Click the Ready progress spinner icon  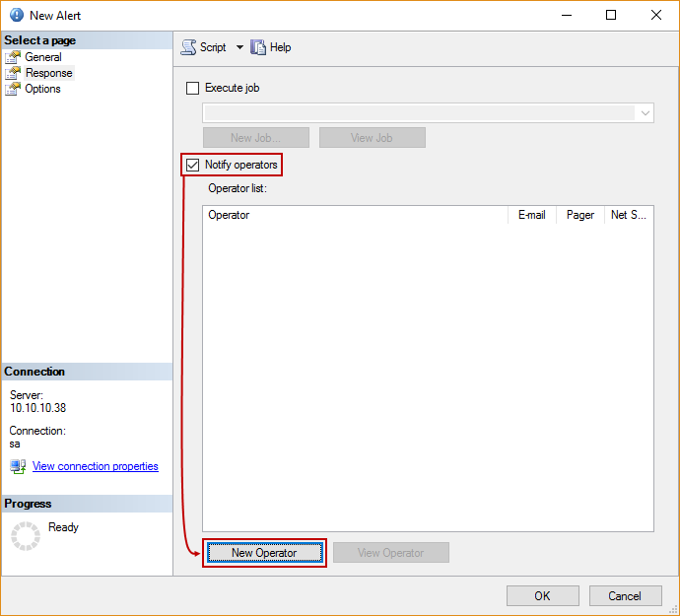[x=26, y=536]
